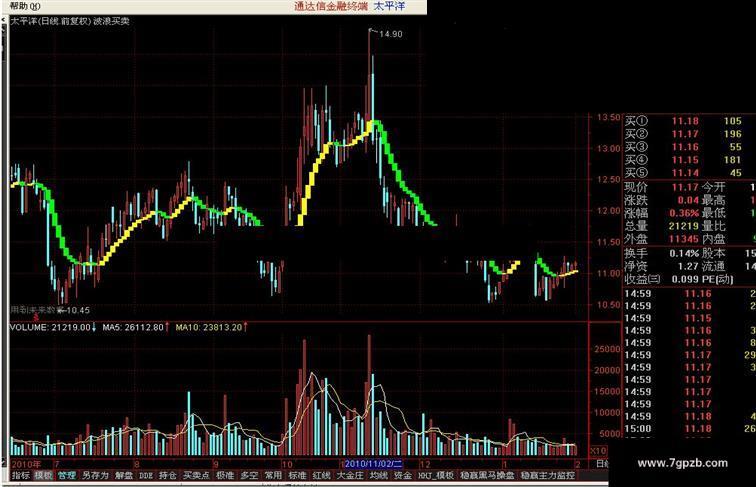Click the 2010年 label on the time axis
The width and height of the screenshot is (756, 487).
pos(26,464)
